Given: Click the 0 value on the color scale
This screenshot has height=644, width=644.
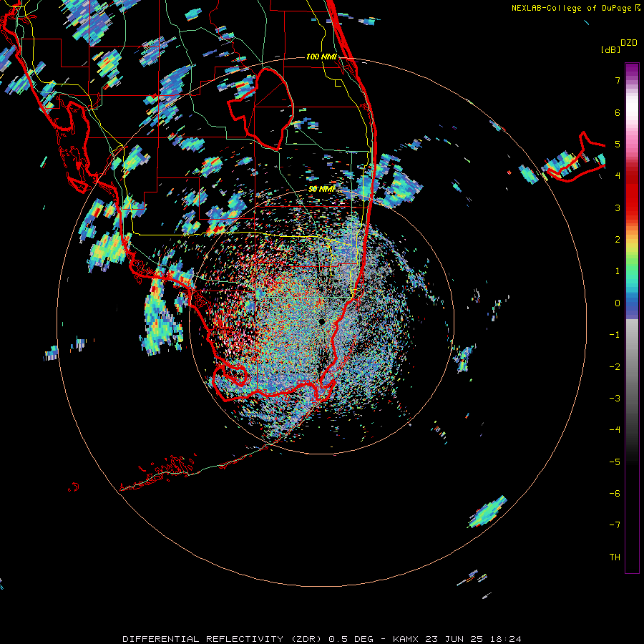Looking at the screenshot, I should click(618, 303).
